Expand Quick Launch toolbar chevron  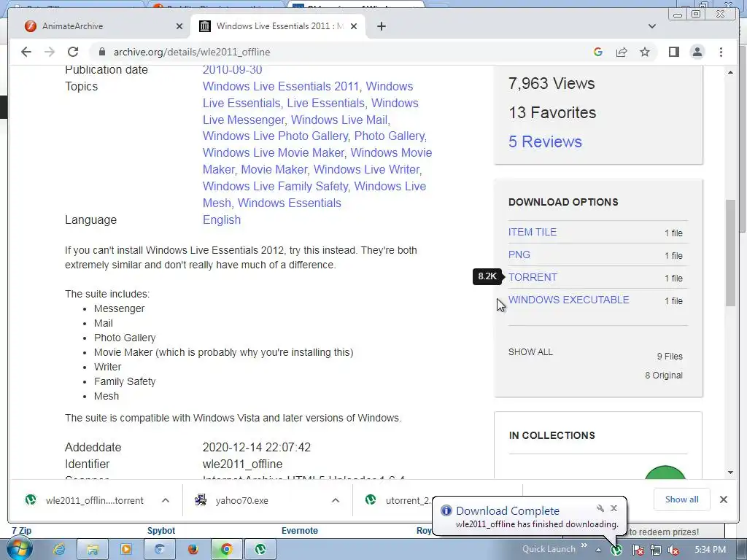point(584,545)
